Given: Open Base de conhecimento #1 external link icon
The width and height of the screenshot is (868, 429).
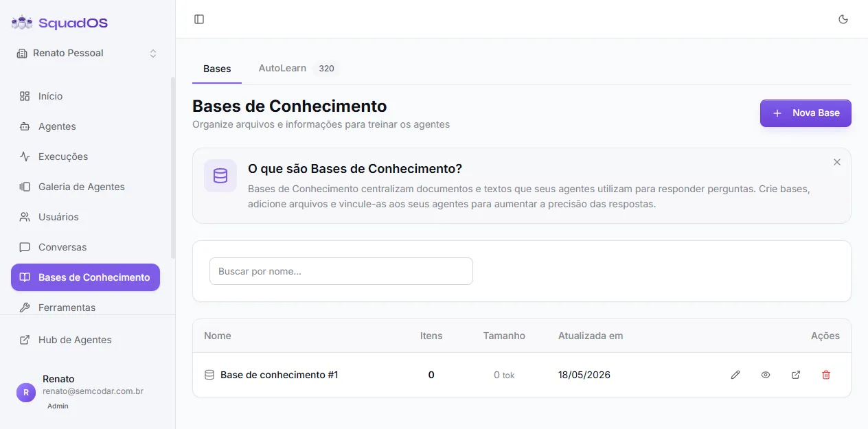Looking at the screenshot, I should click(796, 375).
